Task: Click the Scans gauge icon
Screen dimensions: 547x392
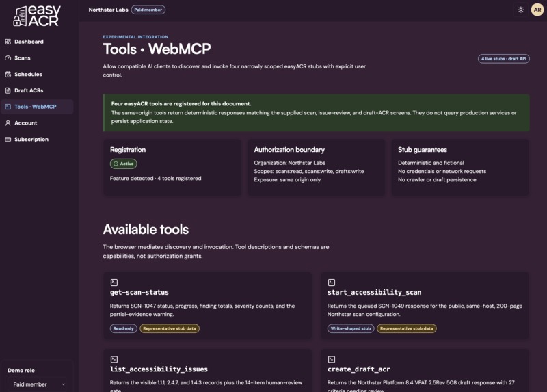Action: coord(8,58)
